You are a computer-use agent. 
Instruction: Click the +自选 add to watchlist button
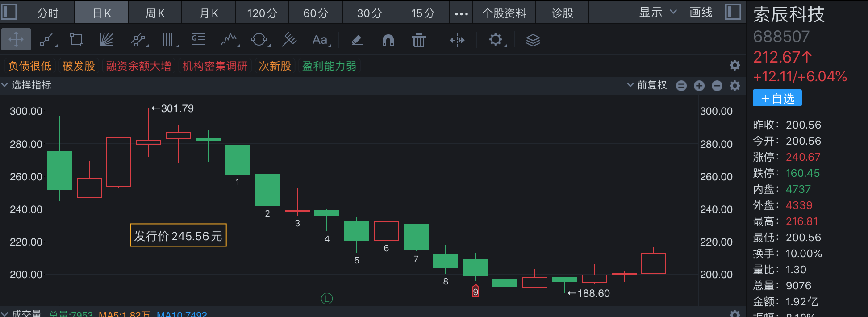(x=777, y=98)
